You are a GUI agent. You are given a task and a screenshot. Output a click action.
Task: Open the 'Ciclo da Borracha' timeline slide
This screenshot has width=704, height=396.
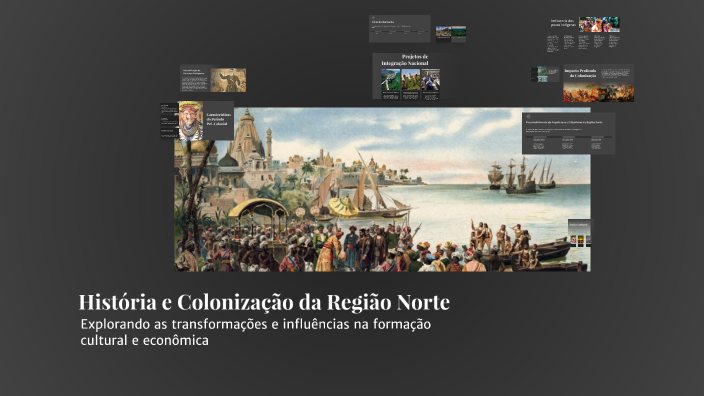tap(400, 29)
